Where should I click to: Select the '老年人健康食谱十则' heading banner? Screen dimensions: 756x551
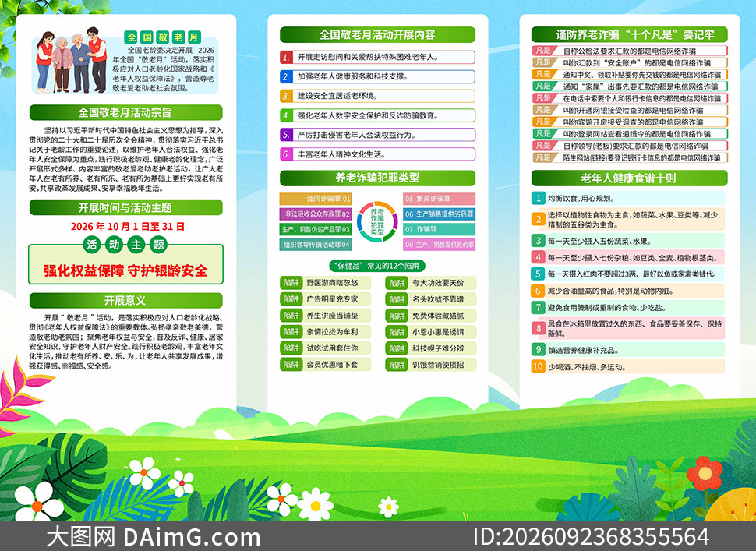(x=629, y=178)
